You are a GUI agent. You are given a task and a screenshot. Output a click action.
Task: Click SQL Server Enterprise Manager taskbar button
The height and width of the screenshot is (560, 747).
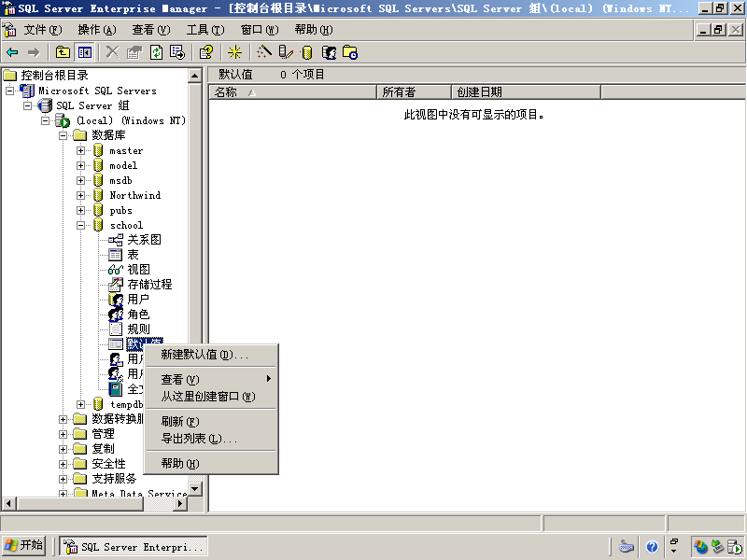pos(134,547)
